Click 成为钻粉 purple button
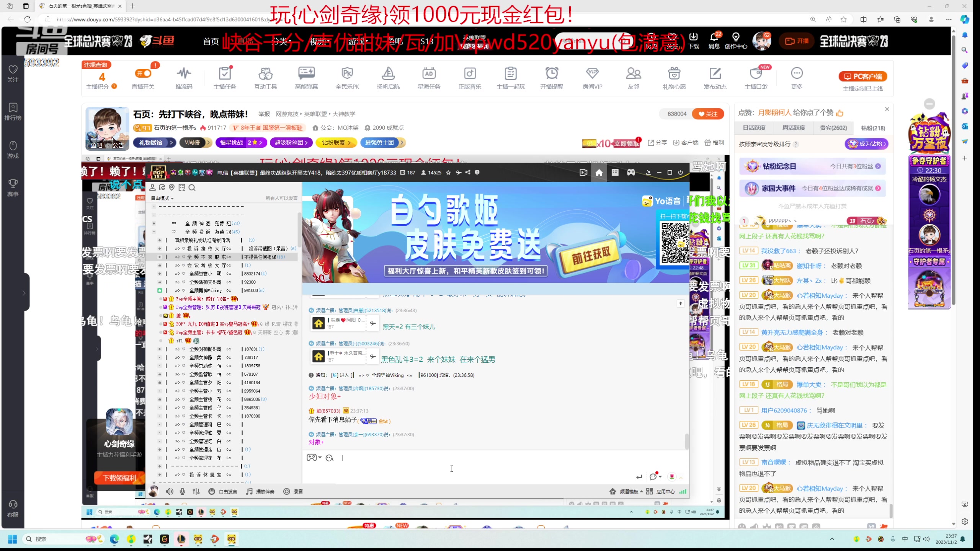 pyautogui.click(x=866, y=144)
